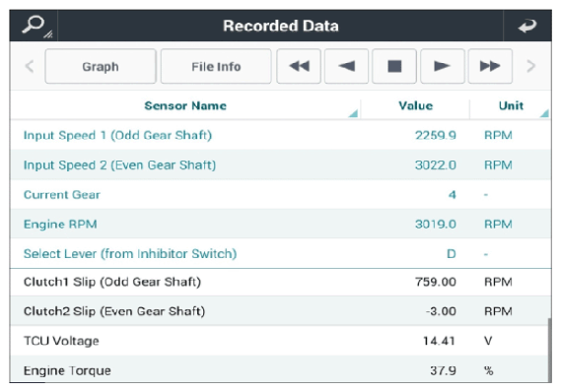Click the left toolbar chevron

30,66
